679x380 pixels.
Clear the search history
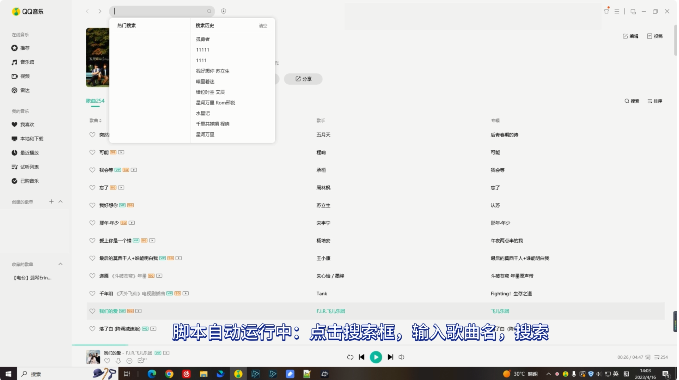click(263, 26)
